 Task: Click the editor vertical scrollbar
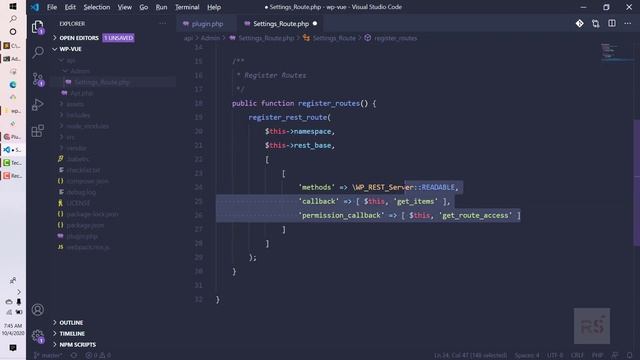637,183
